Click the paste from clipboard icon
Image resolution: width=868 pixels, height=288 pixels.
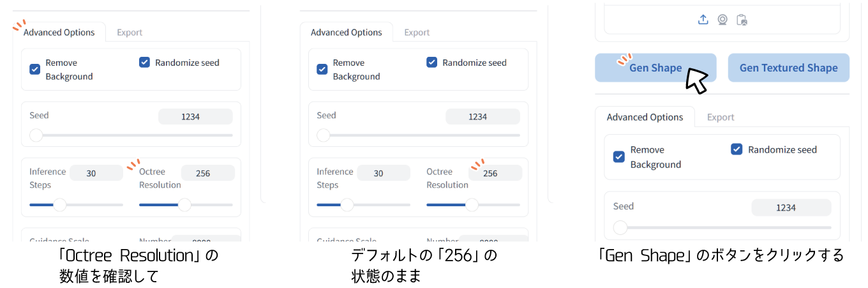pyautogui.click(x=741, y=20)
